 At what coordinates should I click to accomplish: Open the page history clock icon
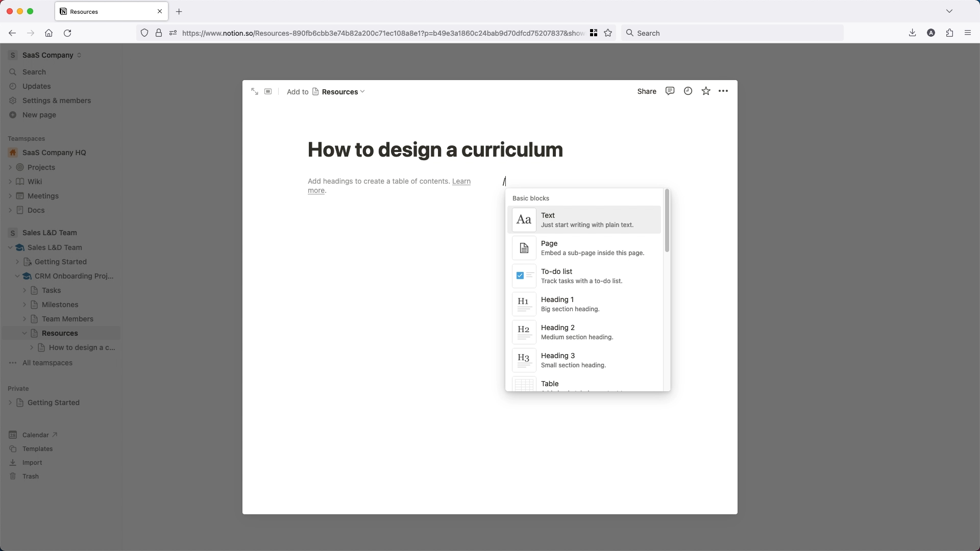[688, 91]
